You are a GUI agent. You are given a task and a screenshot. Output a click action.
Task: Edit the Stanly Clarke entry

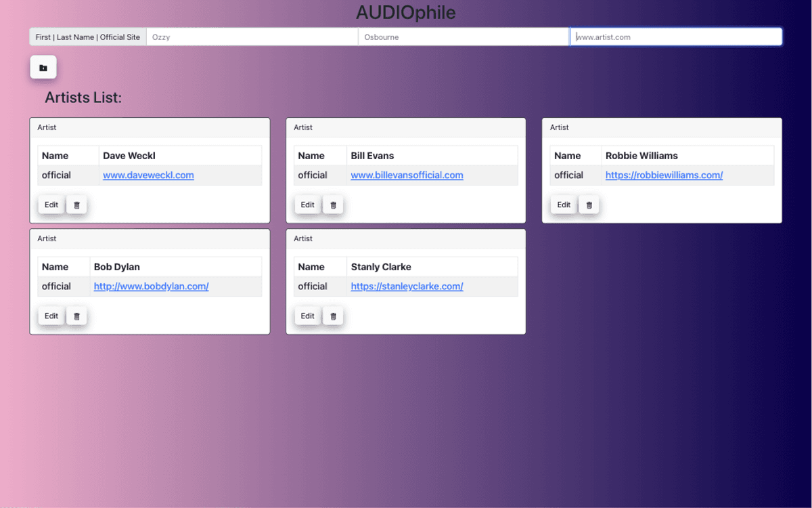308,316
